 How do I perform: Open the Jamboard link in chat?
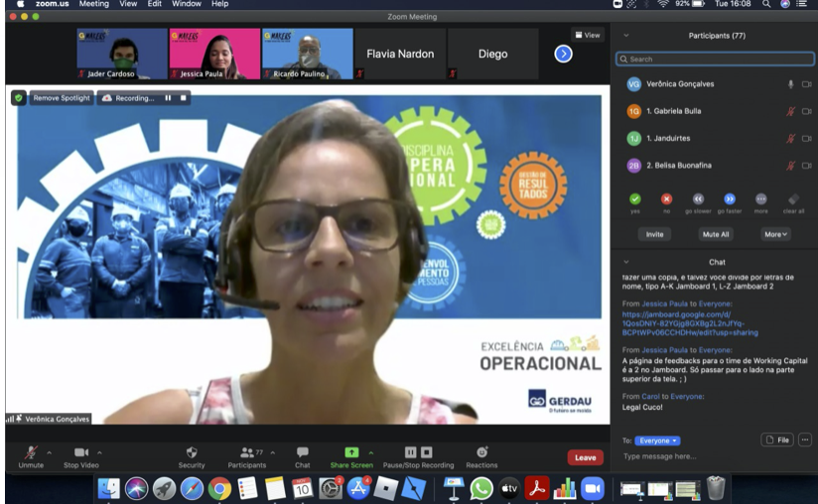pos(690,323)
